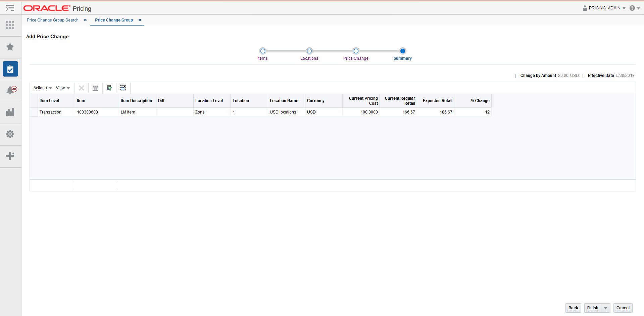644x316 pixels.
Task: Switch to the Price Change Group Search tab
Action: click(x=52, y=20)
